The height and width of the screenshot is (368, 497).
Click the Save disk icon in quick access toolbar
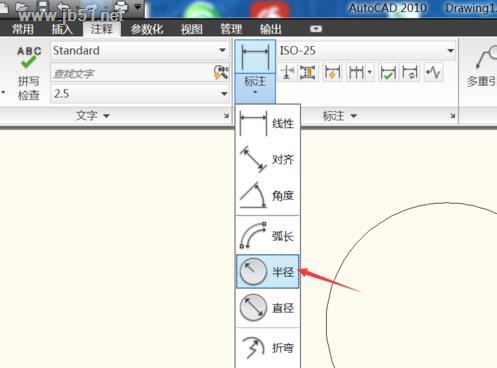point(43,7)
